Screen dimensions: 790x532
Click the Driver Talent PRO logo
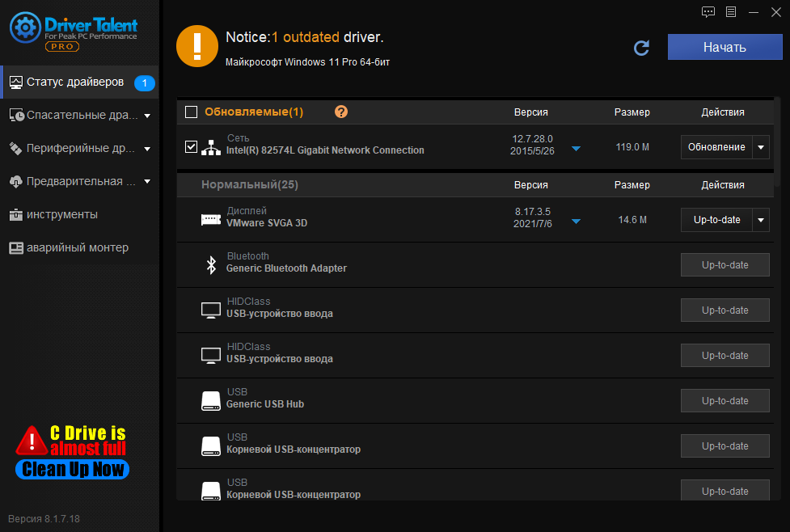tap(74, 32)
